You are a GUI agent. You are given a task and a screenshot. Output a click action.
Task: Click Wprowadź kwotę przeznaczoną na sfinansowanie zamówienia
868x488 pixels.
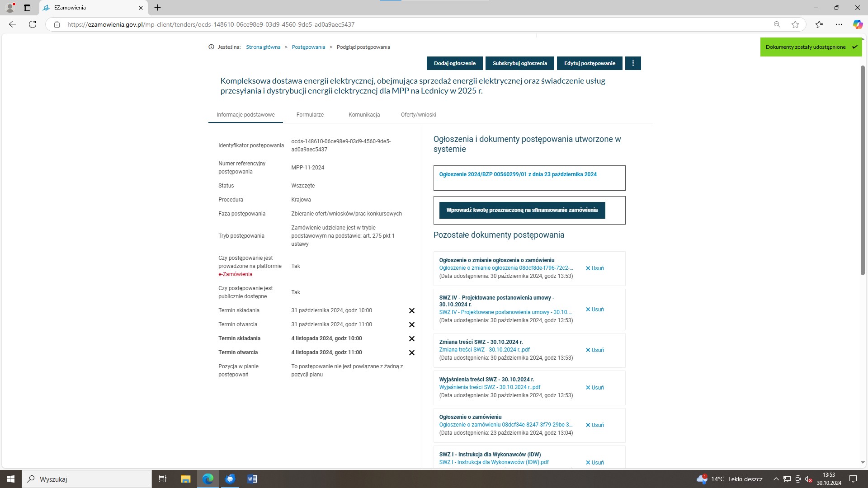pyautogui.click(x=522, y=210)
